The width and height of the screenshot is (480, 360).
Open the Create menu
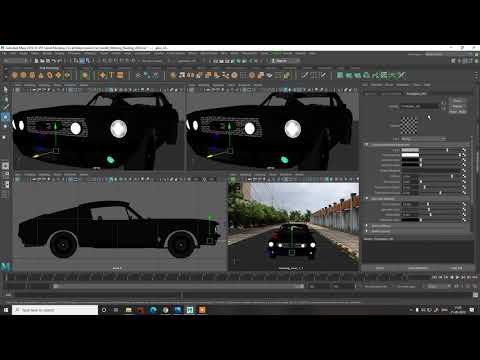[x=24, y=53]
